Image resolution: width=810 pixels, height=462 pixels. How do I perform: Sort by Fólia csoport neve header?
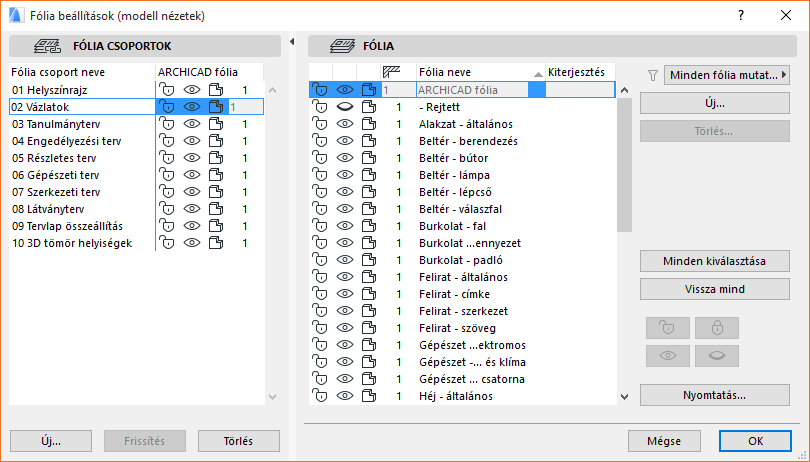tap(82, 72)
